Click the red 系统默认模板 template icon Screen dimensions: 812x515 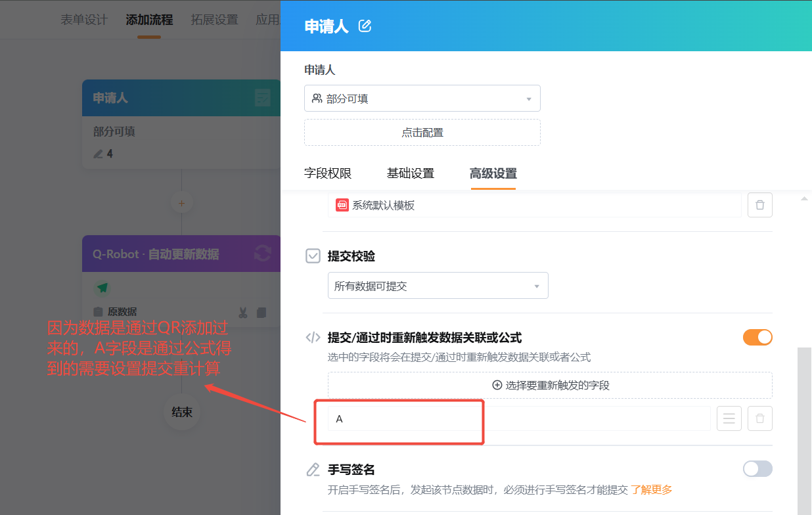(342, 205)
